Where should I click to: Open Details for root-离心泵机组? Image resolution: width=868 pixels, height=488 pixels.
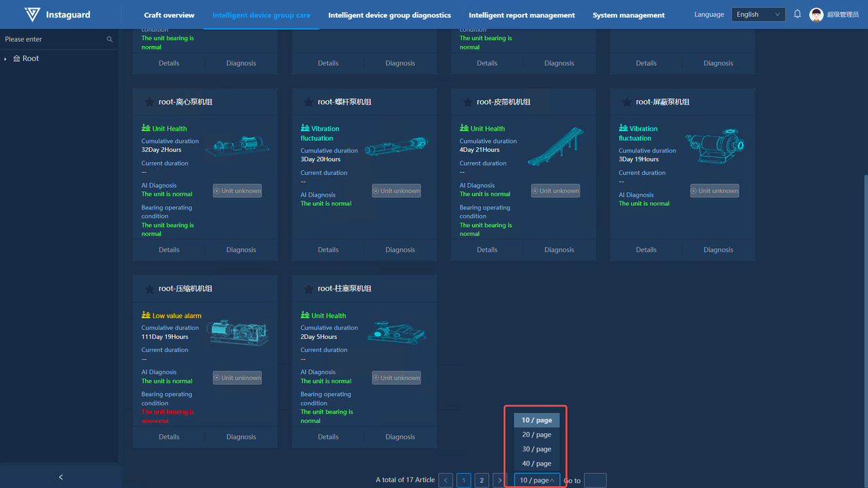tap(169, 250)
